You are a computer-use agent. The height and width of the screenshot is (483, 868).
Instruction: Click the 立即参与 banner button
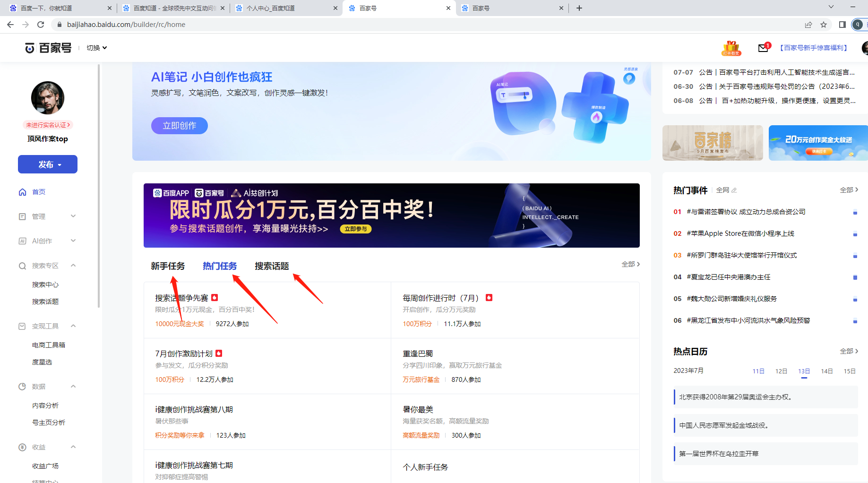click(356, 229)
